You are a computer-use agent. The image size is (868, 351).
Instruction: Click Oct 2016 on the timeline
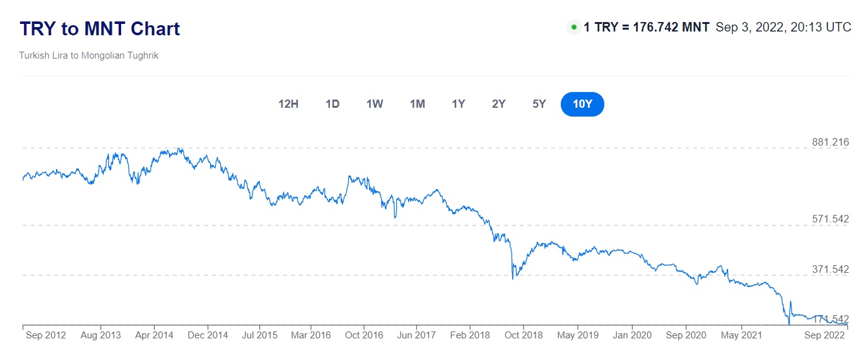[x=365, y=335]
